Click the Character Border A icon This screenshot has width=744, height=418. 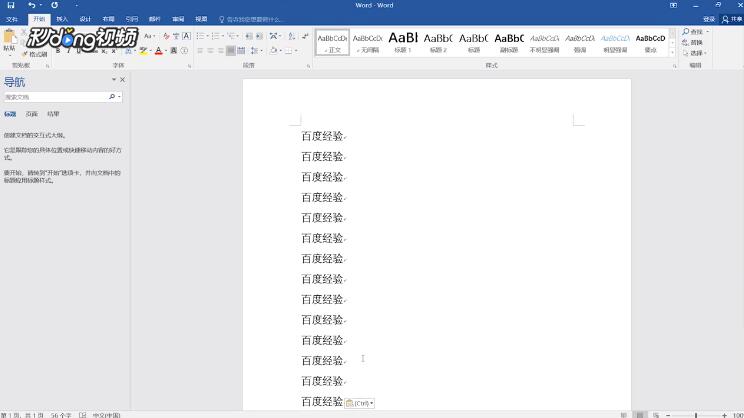[186, 36]
